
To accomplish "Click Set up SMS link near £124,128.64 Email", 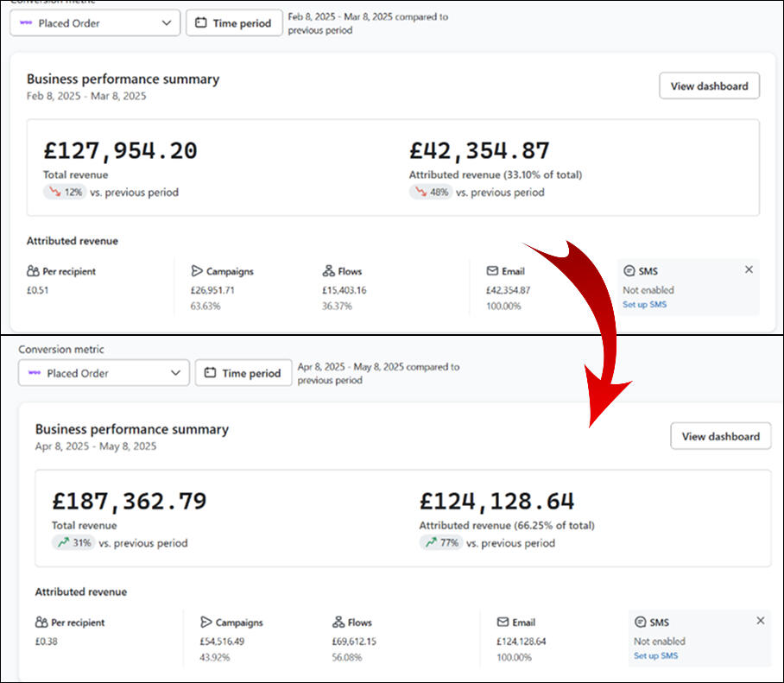I will tap(655, 655).
